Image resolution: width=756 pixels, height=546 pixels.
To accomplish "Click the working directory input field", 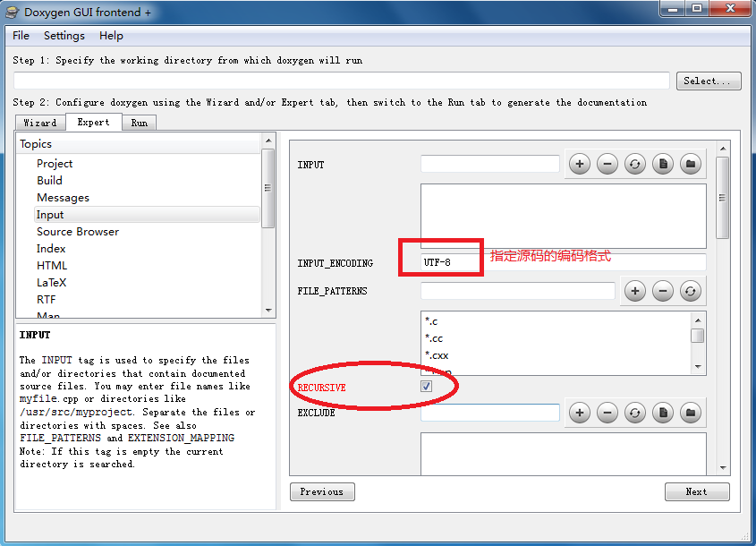I will 342,81.
